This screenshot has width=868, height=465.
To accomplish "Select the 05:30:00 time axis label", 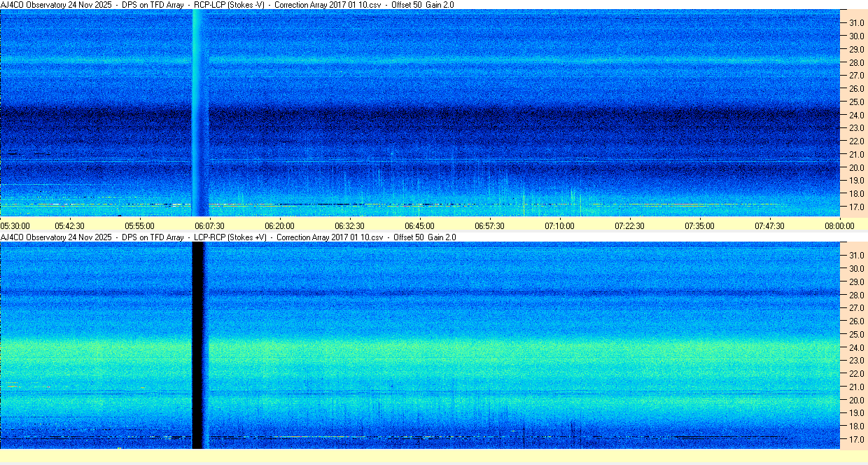I will pos(15,226).
